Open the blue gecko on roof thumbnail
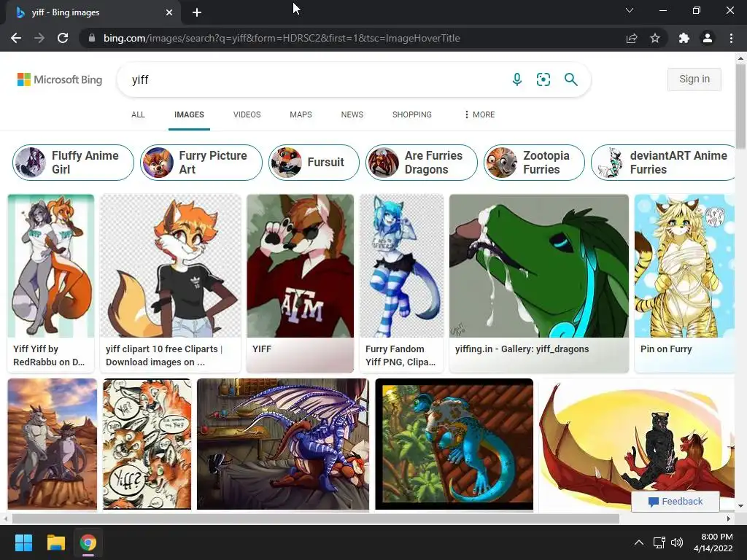The image size is (747, 560). click(x=454, y=444)
